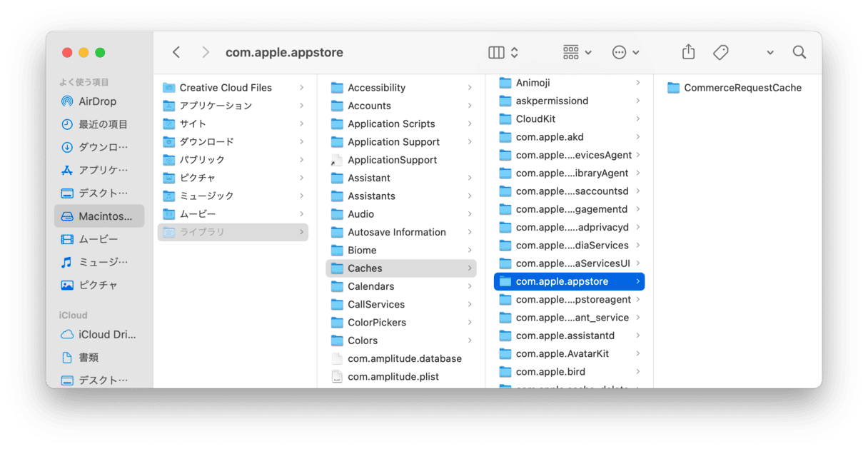Select the Caches folder
This screenshot has width=868, height=449.
click(x=401, y=268)
